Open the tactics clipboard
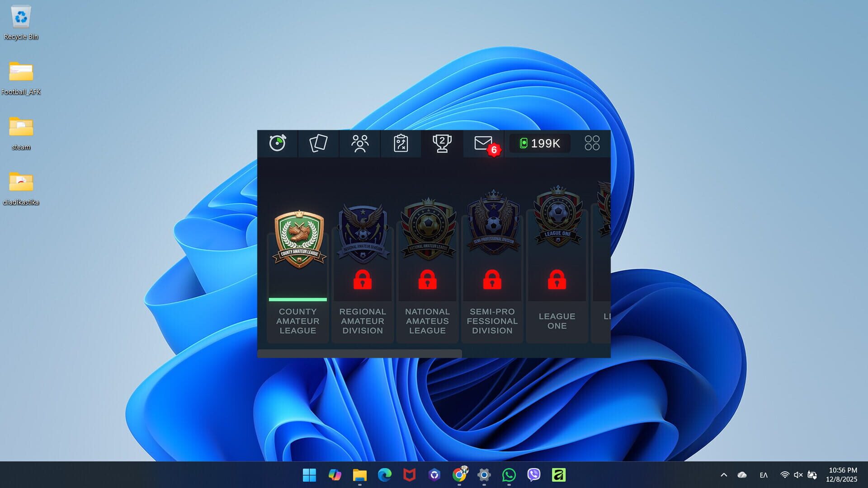 [x=401, y=144]
